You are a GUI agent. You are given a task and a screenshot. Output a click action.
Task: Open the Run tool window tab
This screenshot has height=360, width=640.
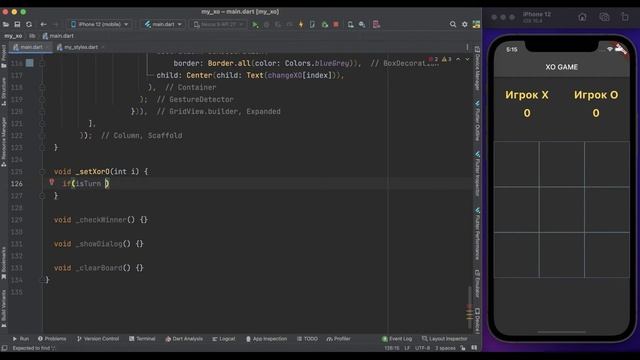tap(20, 339)
